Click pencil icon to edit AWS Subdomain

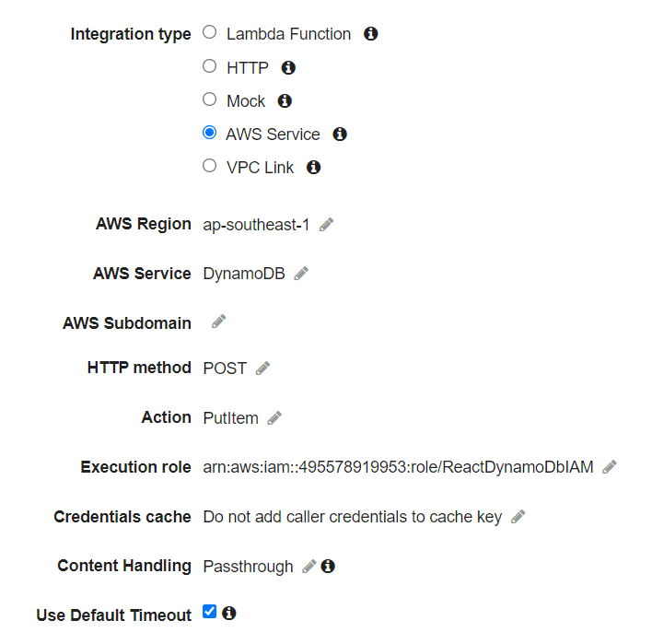[x=219, y=322]
